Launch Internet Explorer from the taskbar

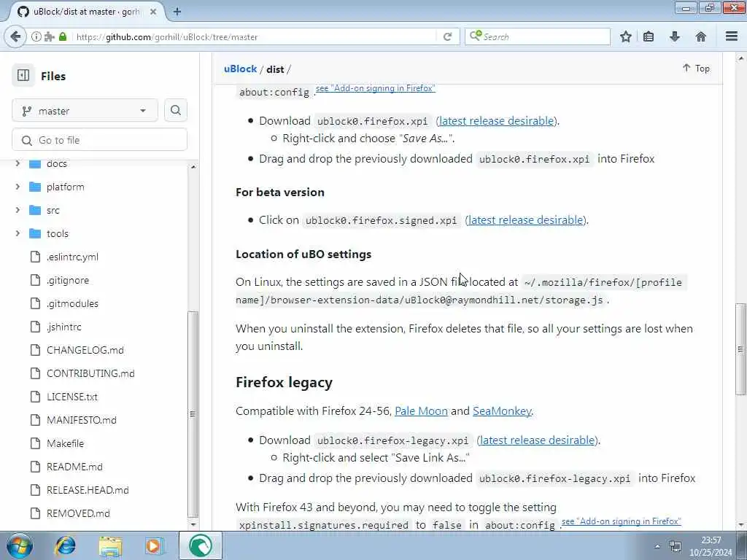(65, 545)
